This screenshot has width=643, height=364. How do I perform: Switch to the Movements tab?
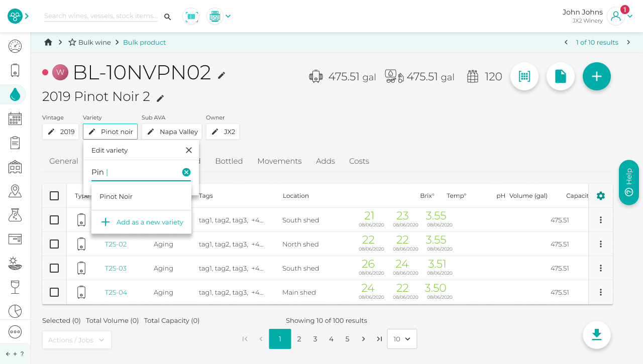(x=279, y=161)
